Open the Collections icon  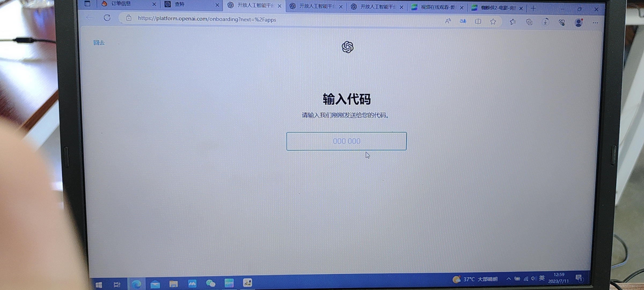click(529, 22)
